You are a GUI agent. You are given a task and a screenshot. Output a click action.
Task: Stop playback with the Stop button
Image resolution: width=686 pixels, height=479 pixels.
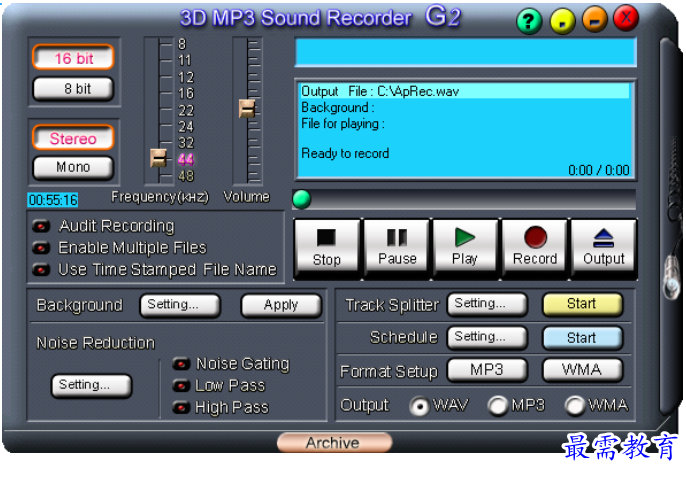tap(326, 248)
